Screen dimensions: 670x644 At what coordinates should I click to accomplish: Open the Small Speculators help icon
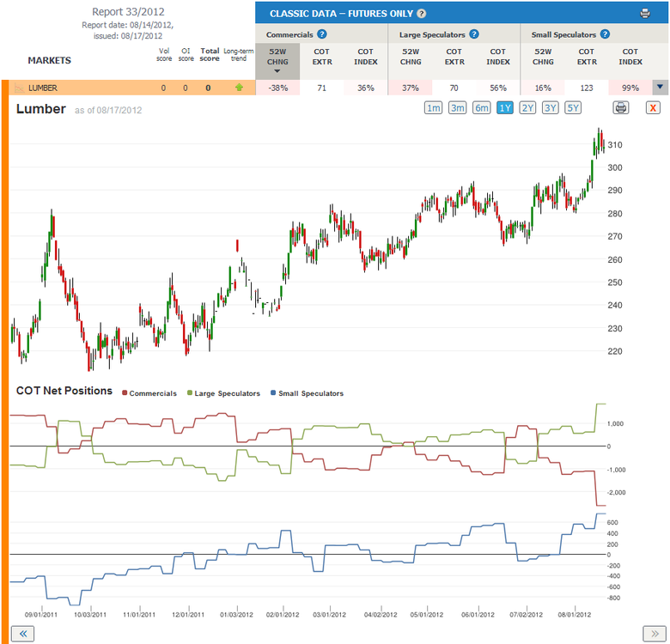pyautogui.click(x=605, y=34)
